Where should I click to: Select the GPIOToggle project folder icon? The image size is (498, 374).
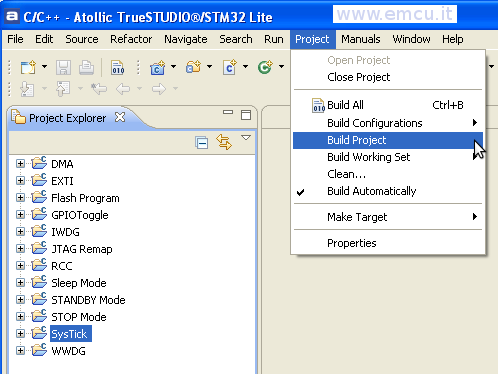click(x=39, y=214)
